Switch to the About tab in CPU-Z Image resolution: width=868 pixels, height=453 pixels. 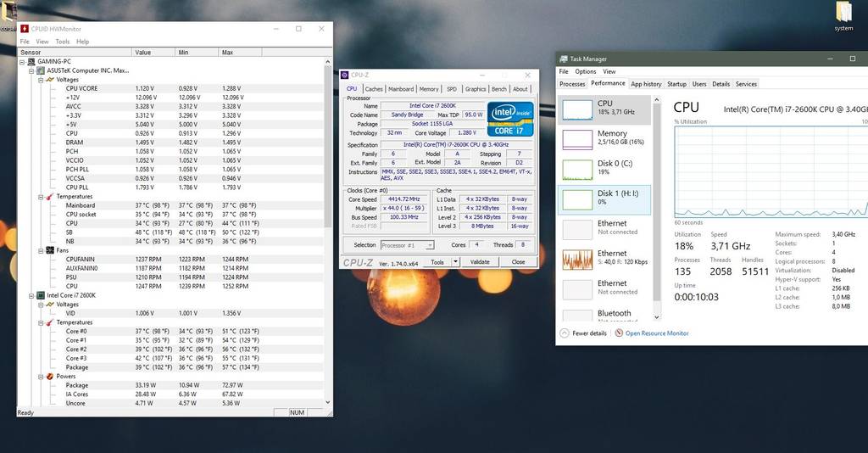coord(520,89)
